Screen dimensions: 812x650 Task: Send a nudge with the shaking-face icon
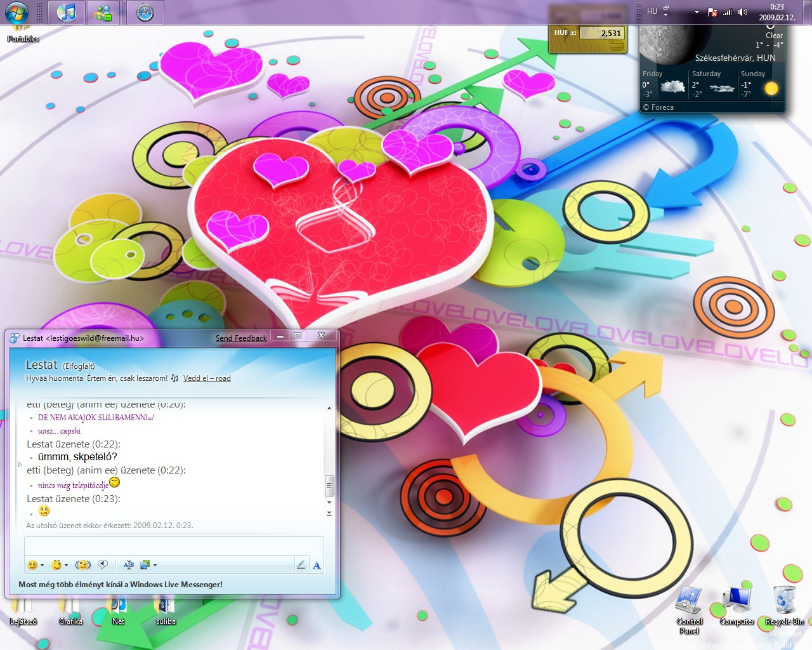tap(83, 565)
